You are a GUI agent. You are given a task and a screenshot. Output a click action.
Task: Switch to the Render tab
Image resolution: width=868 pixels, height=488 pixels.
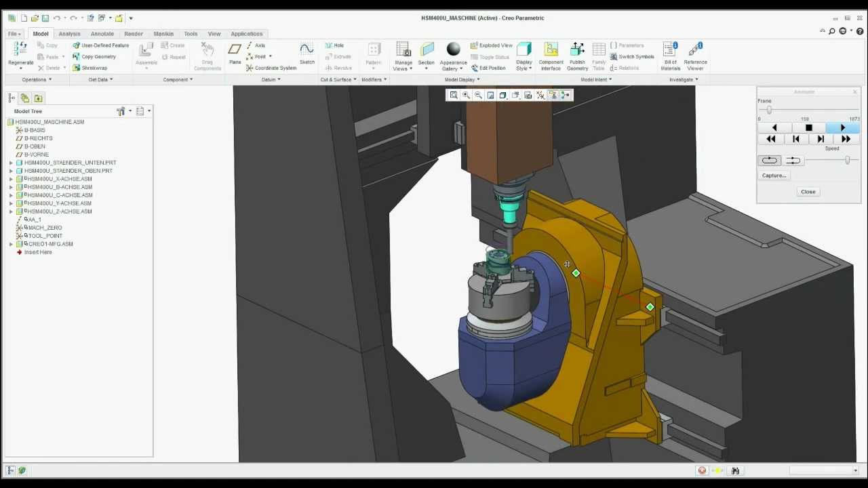[134, 34]
